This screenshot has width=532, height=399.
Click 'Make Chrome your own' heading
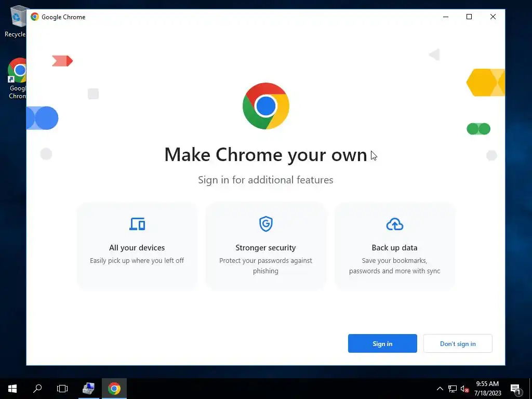coord(265,155)
